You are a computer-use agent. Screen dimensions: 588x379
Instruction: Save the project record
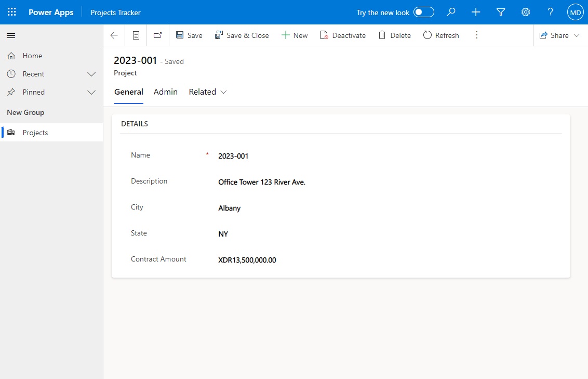click(x=189, y=35)
